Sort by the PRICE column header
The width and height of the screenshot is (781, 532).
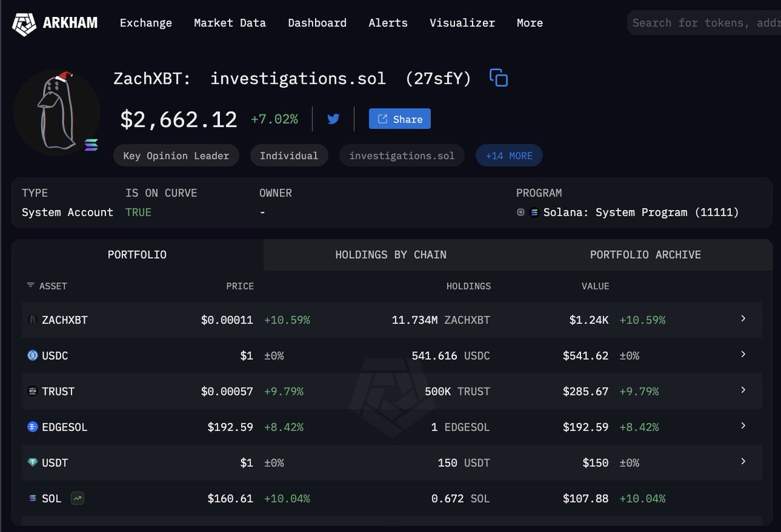(240, 286)
